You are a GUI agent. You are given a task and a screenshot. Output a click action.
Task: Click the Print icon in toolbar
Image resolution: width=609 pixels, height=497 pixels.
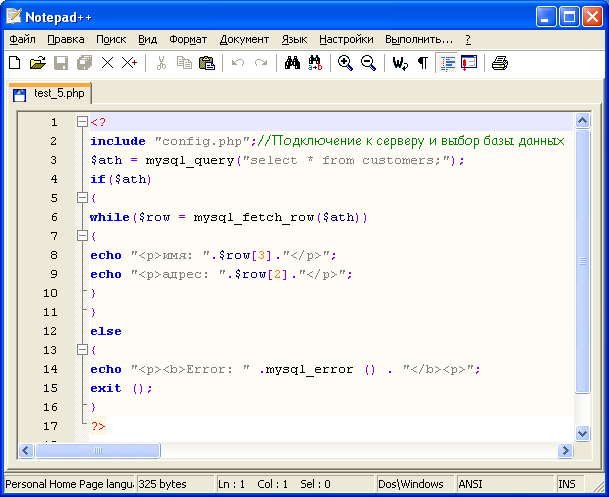(x=499, y=63)
